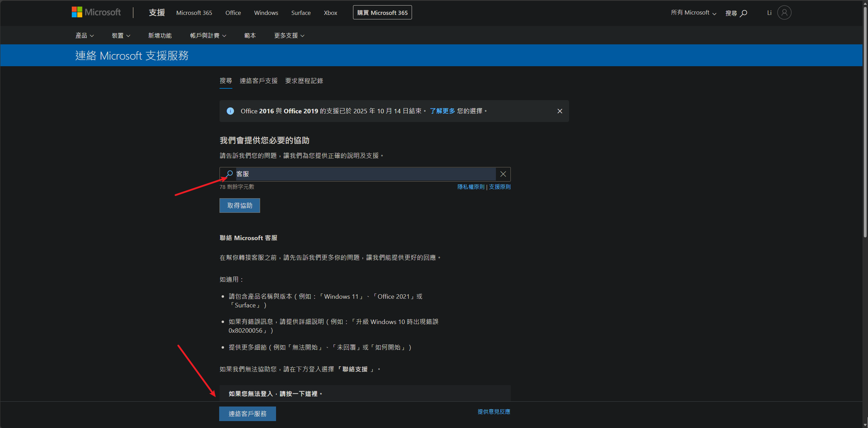The image size is (868, 428).
Task: Focus the help search input containing 客服
Action: pos(365,174)
